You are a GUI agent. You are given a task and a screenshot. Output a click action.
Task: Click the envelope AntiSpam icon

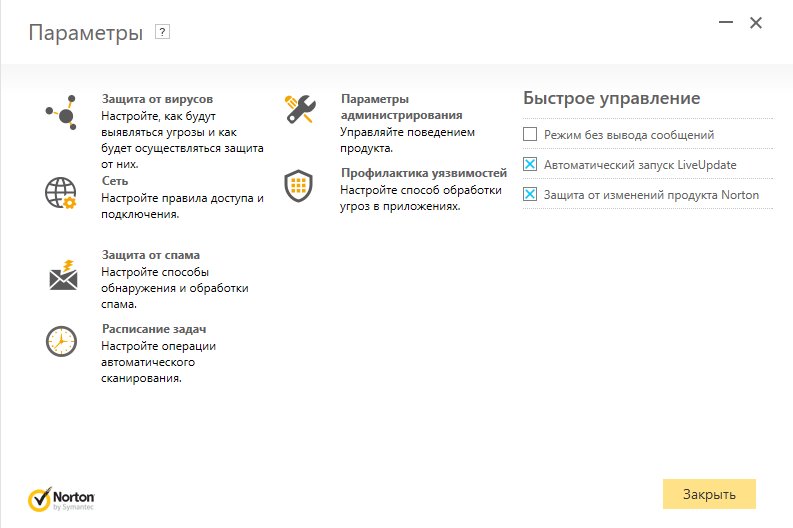coord(63,276)
